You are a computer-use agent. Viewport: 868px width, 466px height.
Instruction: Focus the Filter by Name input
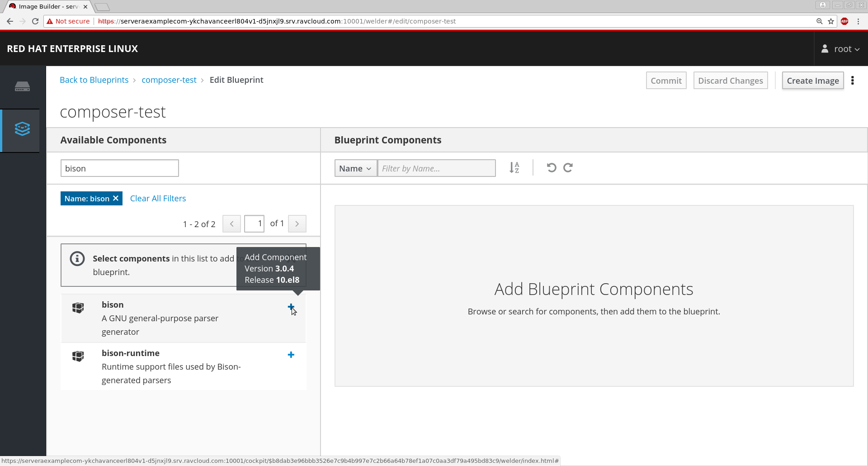[x=437, y=168]
